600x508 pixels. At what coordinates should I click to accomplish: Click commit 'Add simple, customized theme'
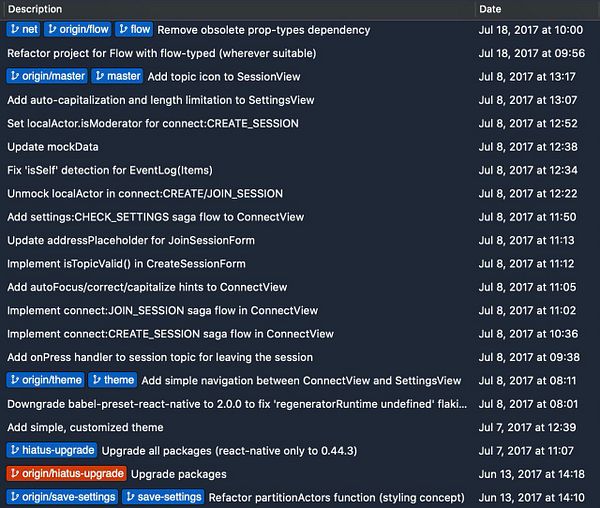pos(84,427)
